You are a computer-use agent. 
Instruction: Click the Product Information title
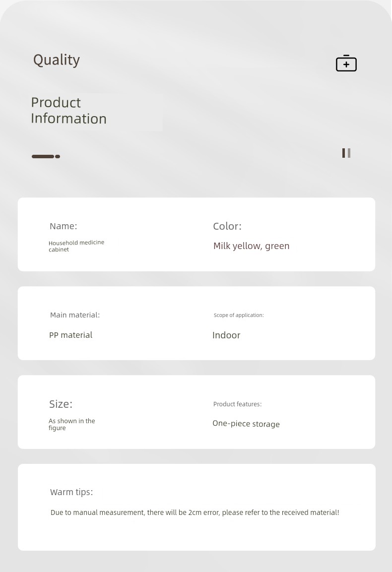[68, 111]
